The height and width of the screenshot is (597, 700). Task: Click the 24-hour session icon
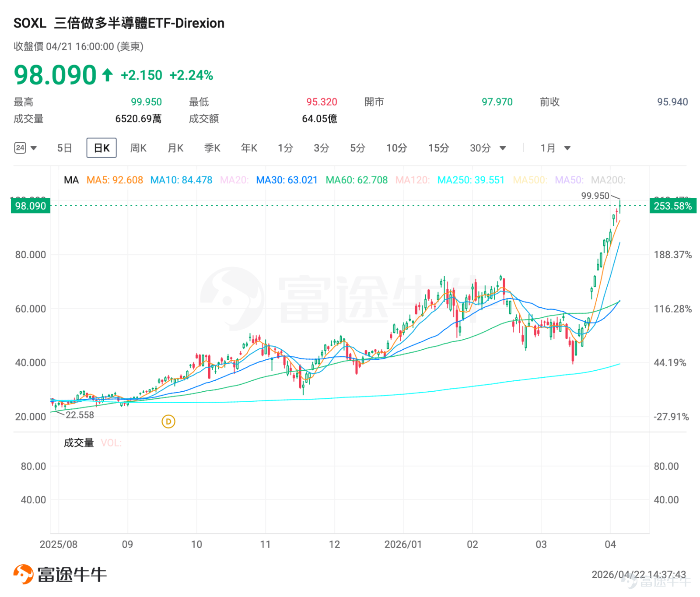click(x=20, y=148)
